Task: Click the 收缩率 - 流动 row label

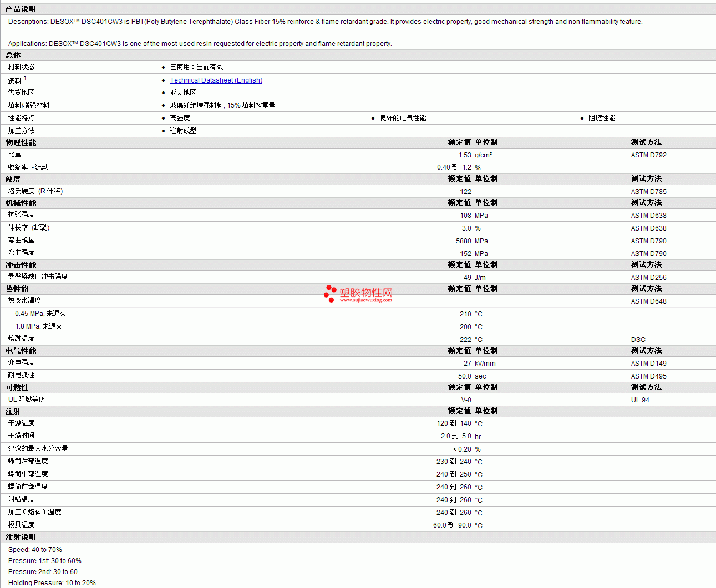Action: (x=28, y=167)
